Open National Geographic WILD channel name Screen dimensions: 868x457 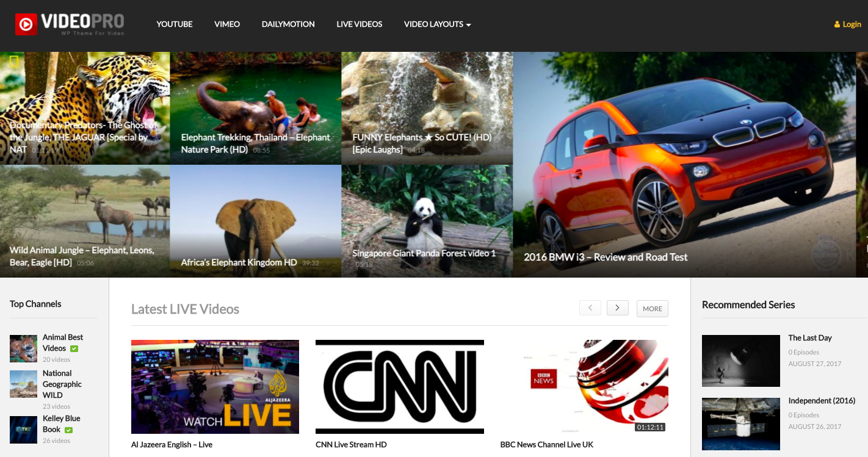coord(62,384)
